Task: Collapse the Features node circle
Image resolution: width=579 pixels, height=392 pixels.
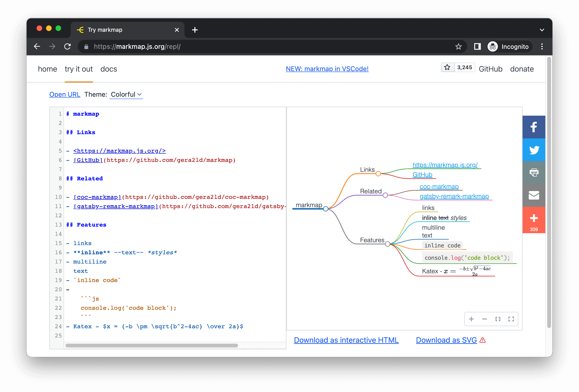Action: (387, 244)
